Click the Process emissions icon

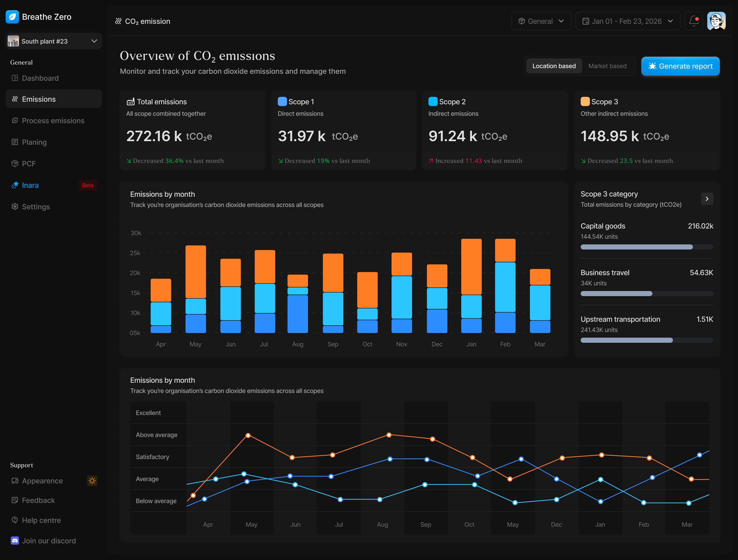pyautogui.click(x=15, y=120)
